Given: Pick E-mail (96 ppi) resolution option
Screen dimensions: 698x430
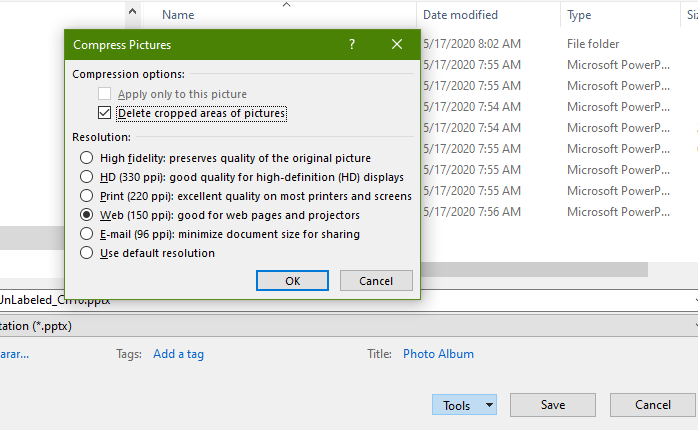Looking at the screenshot, I should pos(87,234).
